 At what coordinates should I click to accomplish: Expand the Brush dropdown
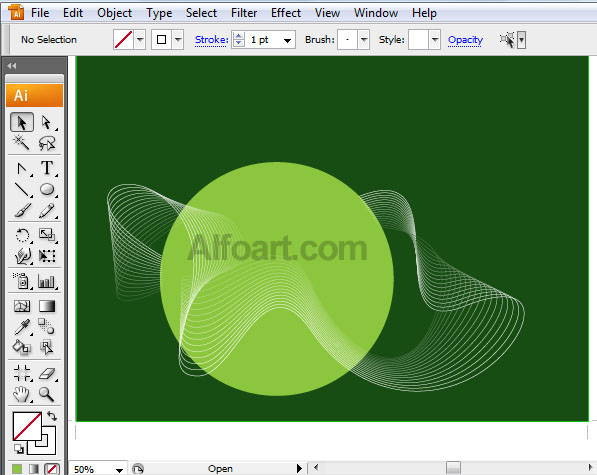point(364,40)
